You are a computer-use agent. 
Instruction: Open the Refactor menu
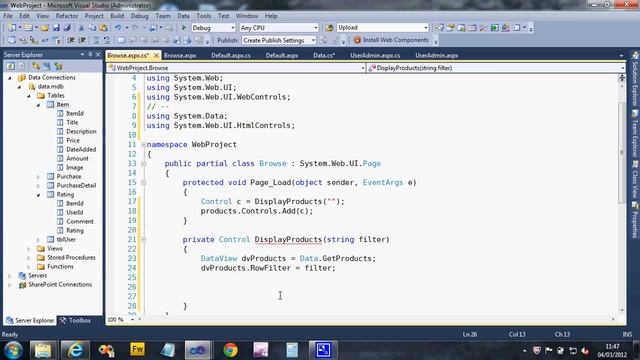pos(67,16)
